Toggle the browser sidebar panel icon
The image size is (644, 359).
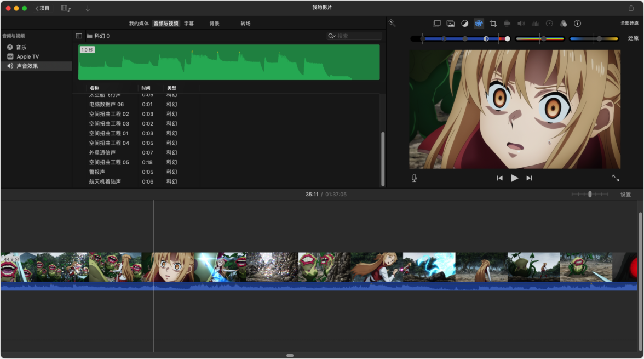coord(79,36)
